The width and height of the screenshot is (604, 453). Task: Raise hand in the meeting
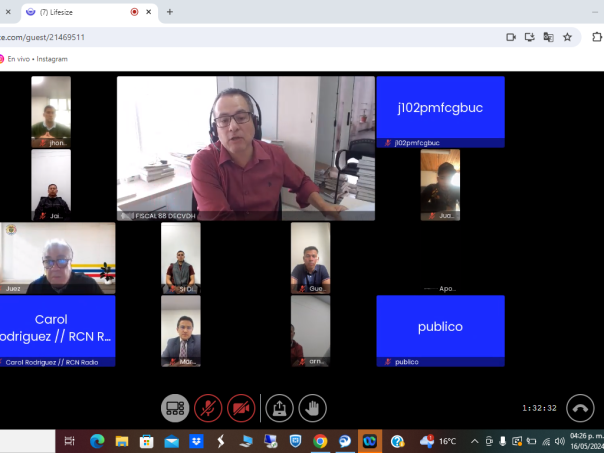(x=312, y=407)
